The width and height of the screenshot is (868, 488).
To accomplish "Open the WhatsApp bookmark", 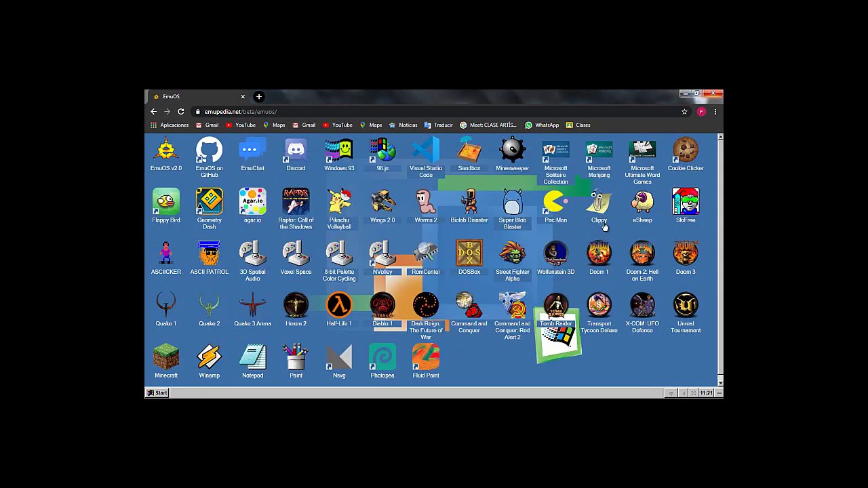I will pyautogui.click(x=542, y=125).
